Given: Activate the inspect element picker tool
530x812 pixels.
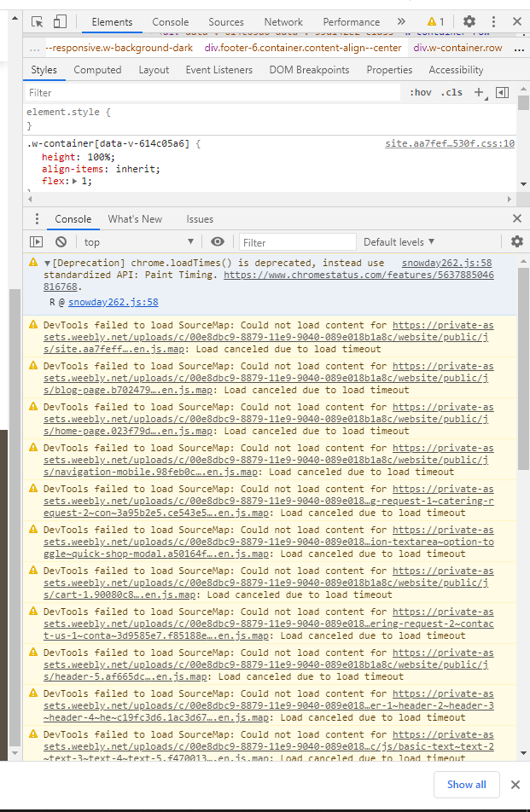Looking at the screenshot, I should tap(38, 21).
